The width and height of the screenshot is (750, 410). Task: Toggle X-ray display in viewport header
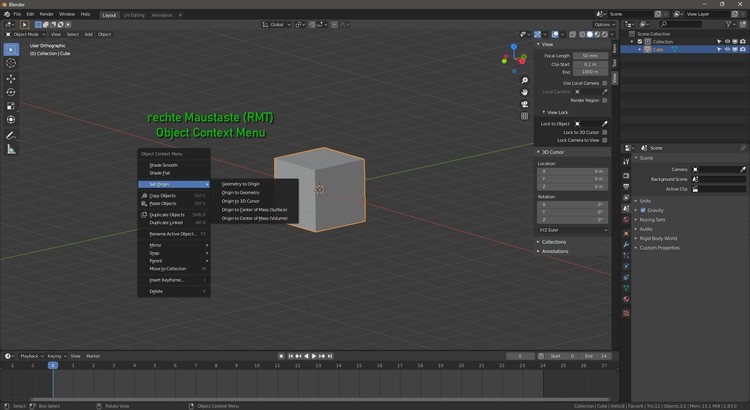[572, 34]
